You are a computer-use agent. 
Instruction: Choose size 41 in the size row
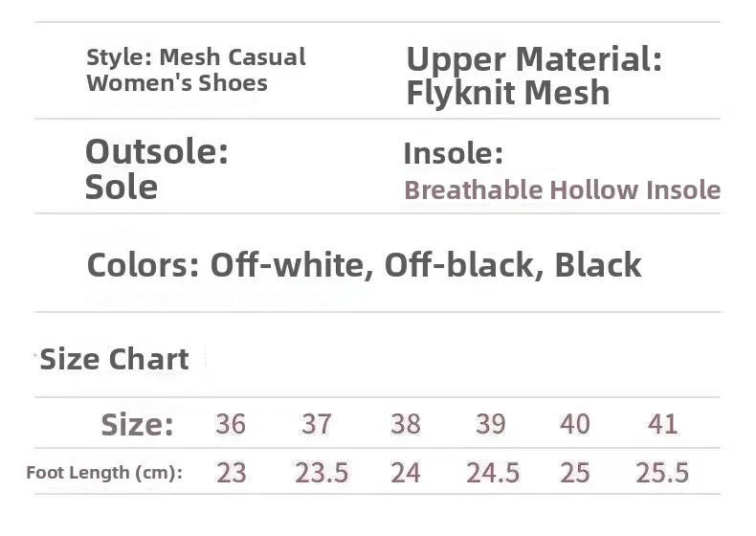(x=662, y=424)
